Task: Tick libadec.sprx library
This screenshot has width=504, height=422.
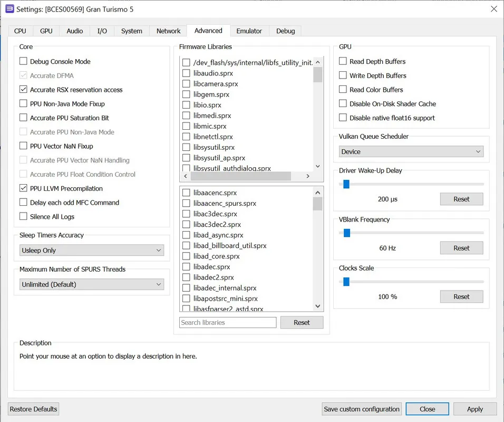Action: tap(186, 266)
